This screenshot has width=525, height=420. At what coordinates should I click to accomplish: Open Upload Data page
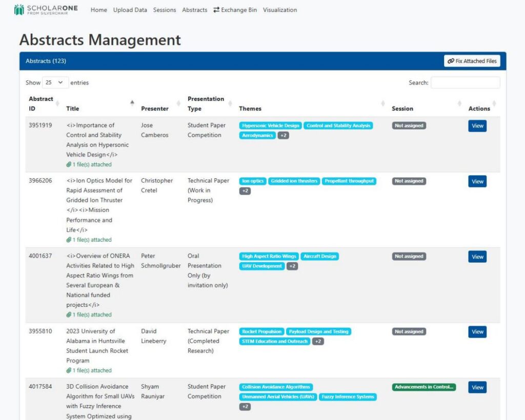[x=130, y=10]
